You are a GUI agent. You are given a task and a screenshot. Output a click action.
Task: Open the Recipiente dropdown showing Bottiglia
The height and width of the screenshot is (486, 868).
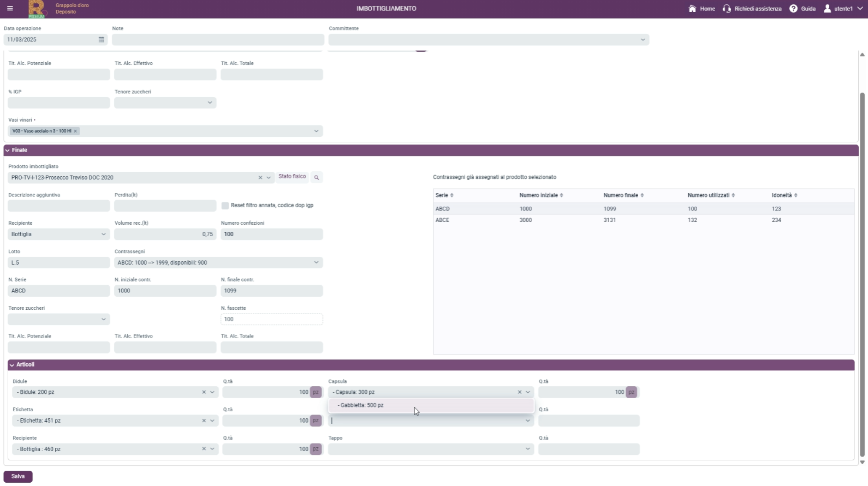[58, 235]
